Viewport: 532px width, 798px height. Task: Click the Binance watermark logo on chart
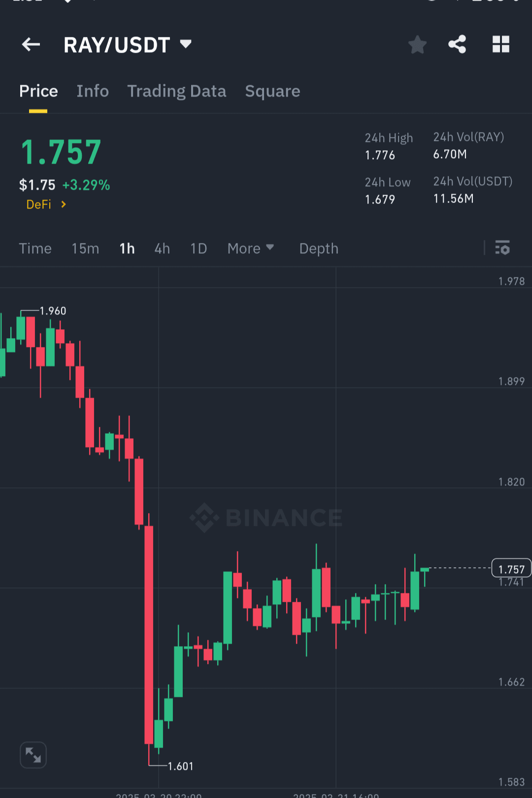(x=266, y=518)
